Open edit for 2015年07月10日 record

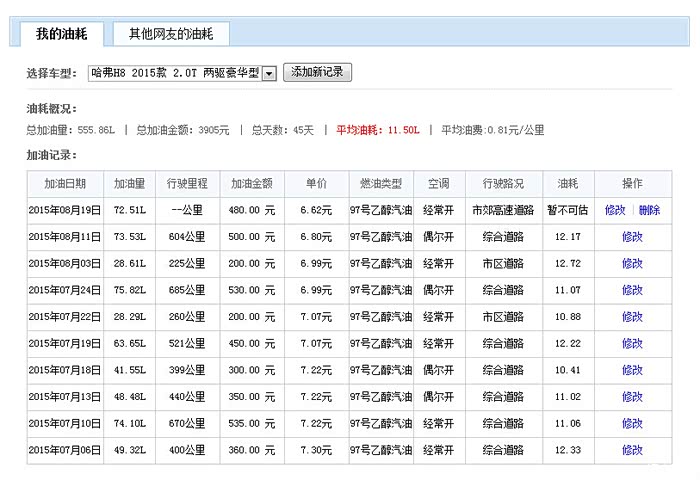coord(632,423)
